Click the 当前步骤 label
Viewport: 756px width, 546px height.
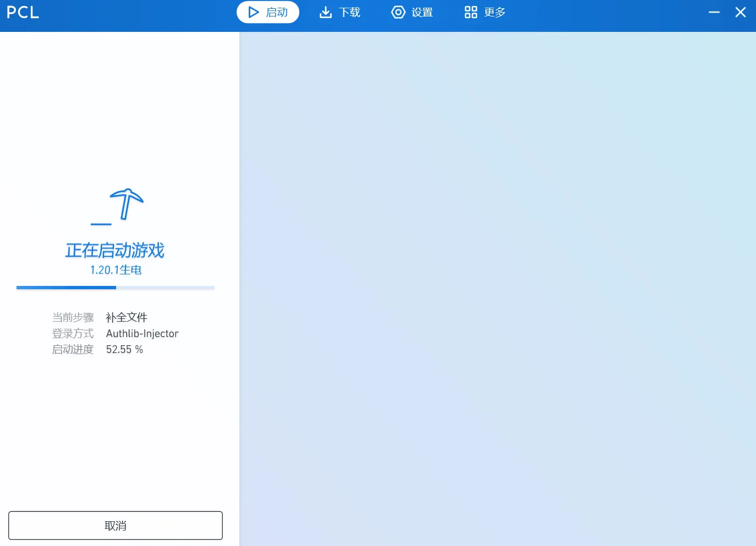click(x=73, y=317)
